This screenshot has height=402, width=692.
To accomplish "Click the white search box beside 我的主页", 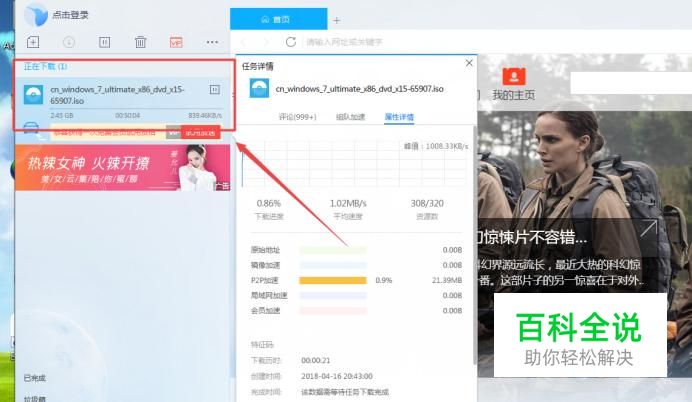I will [631, 83].
